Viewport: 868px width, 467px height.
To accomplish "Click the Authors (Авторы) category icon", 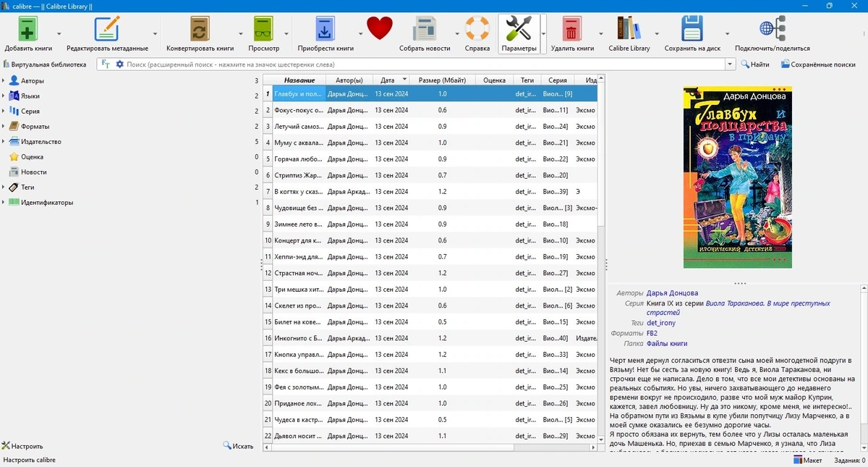I will click(x=14, y=80).
